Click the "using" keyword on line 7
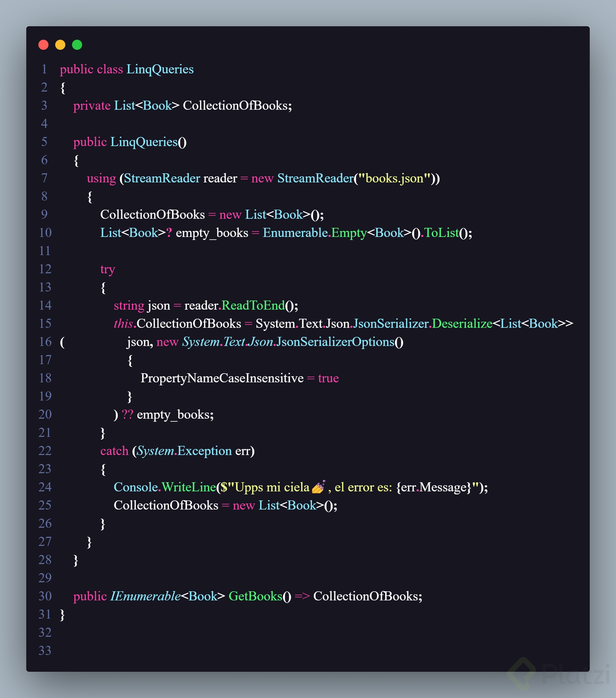Viewport: 616px width, 698px height. (101, 178)
